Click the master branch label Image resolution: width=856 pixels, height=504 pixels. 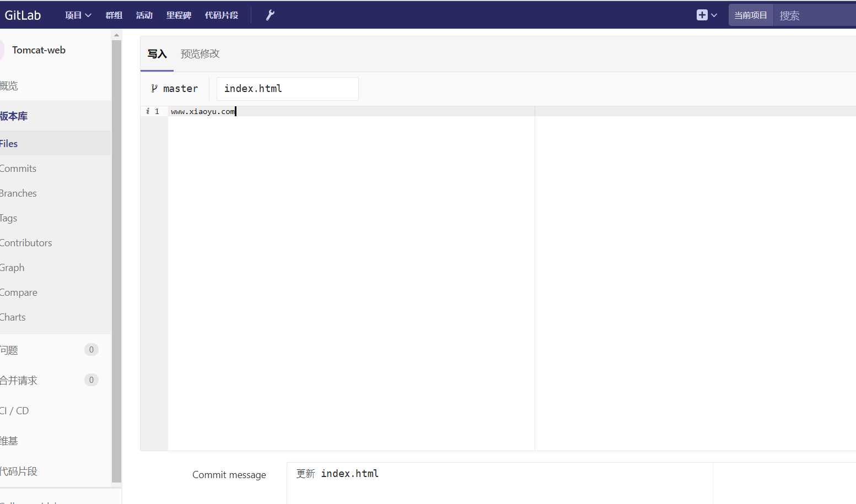(180, 88)
